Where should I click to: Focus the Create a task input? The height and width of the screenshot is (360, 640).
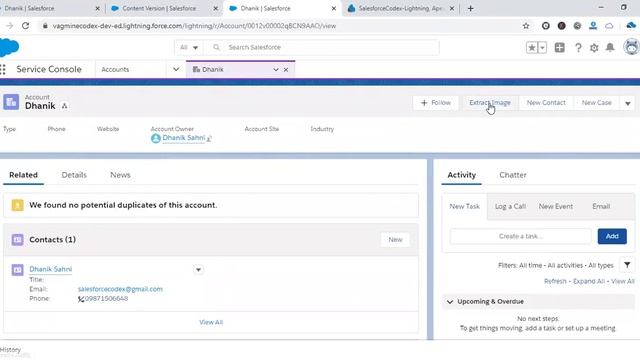520,236
